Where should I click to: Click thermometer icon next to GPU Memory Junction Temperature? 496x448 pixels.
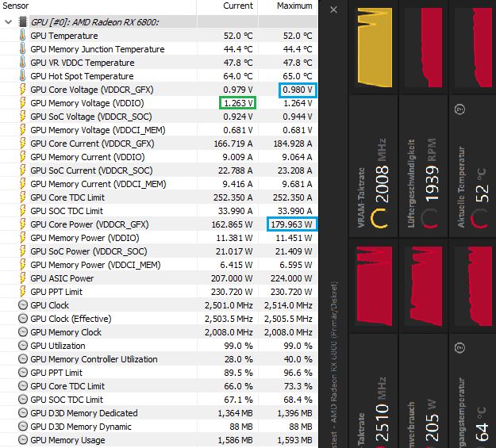pos(22,48)
